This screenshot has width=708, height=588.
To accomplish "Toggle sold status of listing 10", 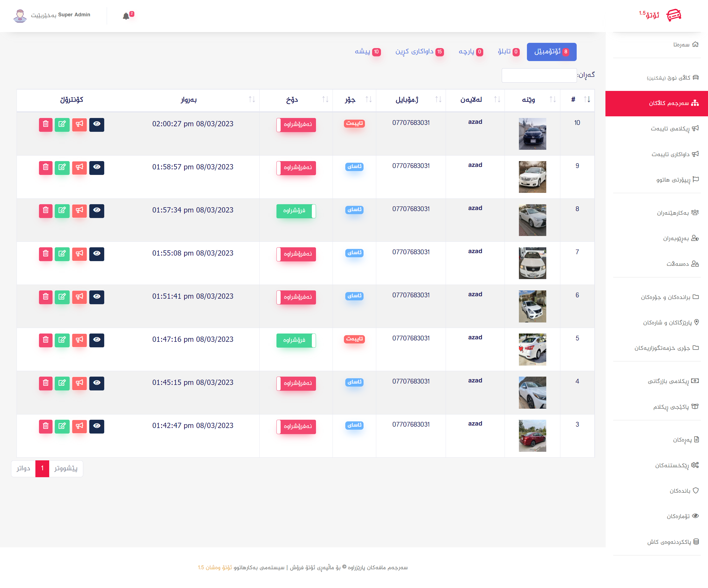I will pyautogui.click(x=296, y=125).
